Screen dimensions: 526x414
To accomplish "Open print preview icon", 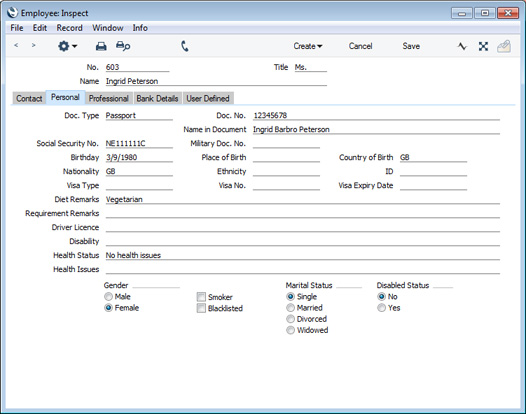I will tap(123, 46).
